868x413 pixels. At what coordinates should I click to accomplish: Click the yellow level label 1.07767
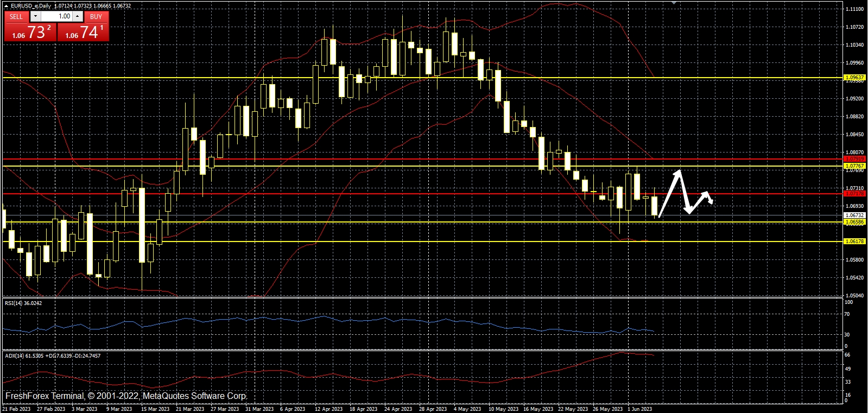click(x=854, y=166)
